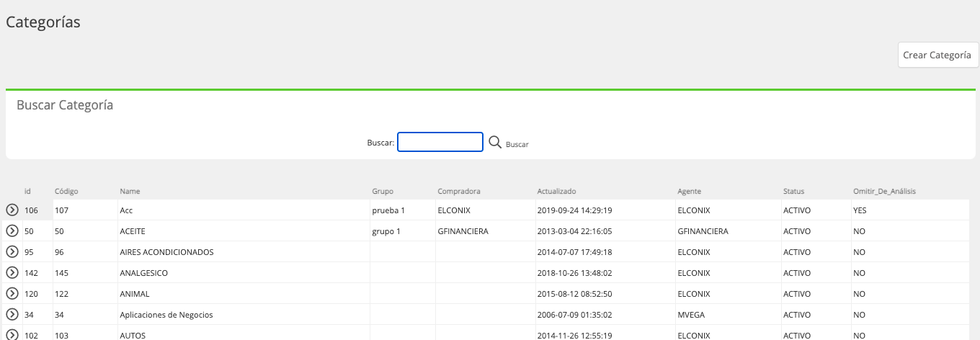Click the Categorías page title
980x340 pixels.
point(43,22)
